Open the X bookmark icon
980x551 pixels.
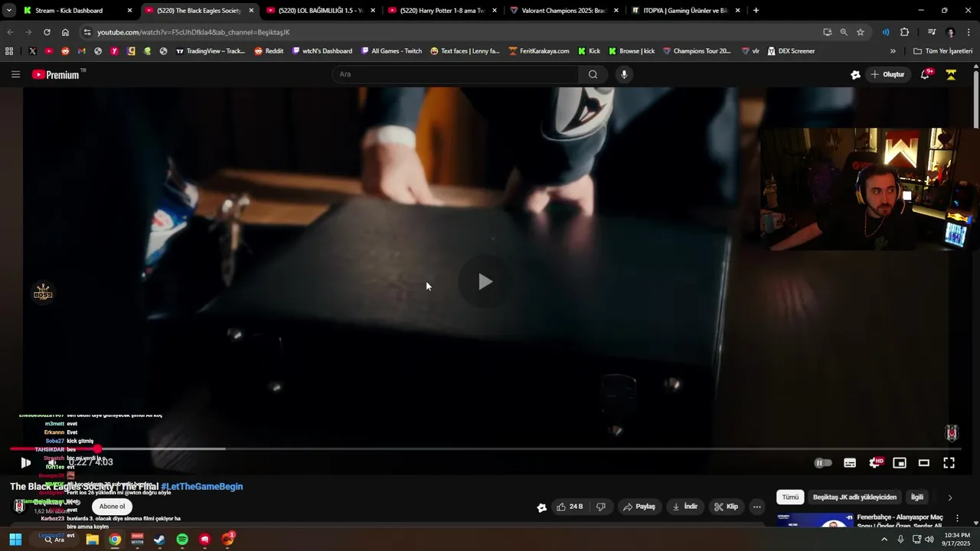click(x=32, y=51)
